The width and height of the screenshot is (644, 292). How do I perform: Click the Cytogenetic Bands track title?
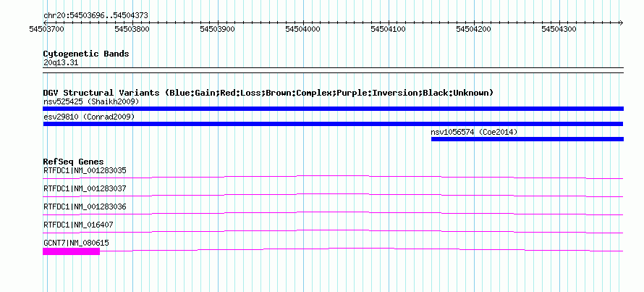[86, 54]
